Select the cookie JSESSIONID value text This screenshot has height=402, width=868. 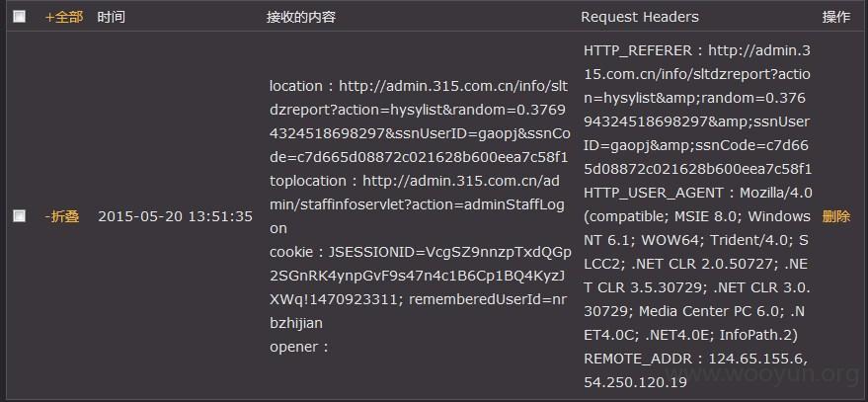[420, 276]
